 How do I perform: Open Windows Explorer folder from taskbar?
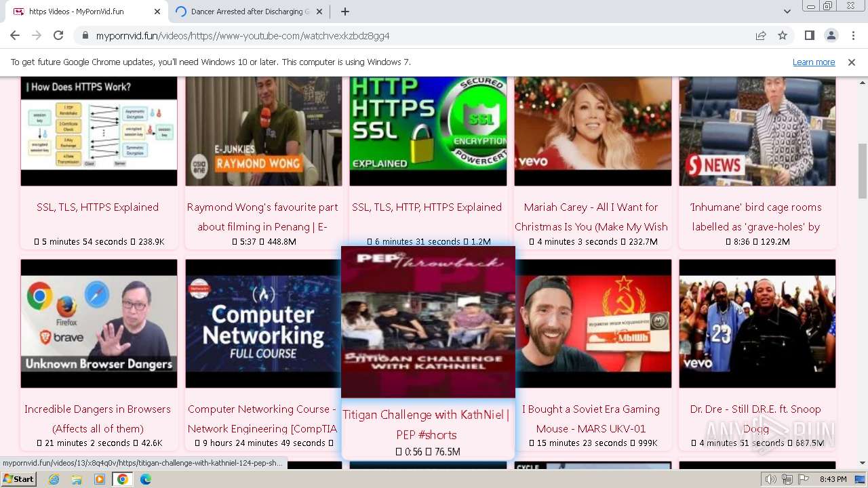[77, 479]
